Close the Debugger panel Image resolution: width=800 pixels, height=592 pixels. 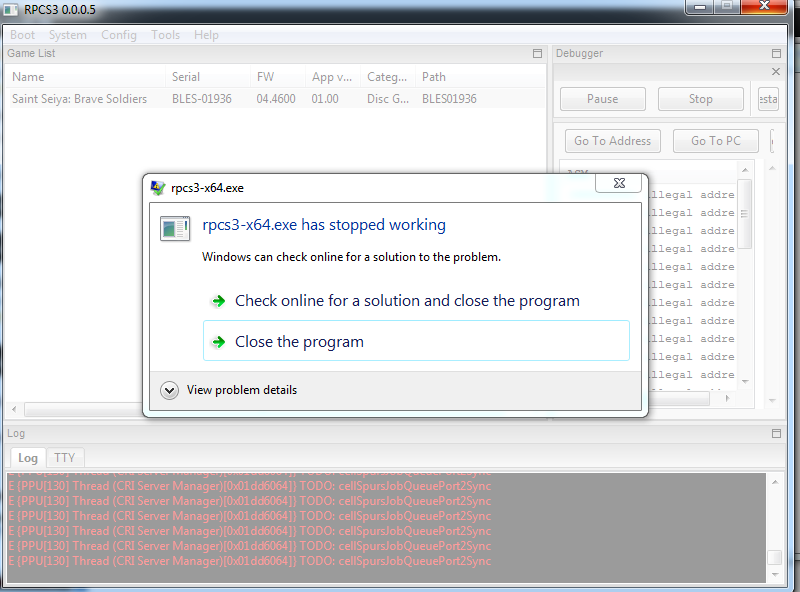(776, 71)
